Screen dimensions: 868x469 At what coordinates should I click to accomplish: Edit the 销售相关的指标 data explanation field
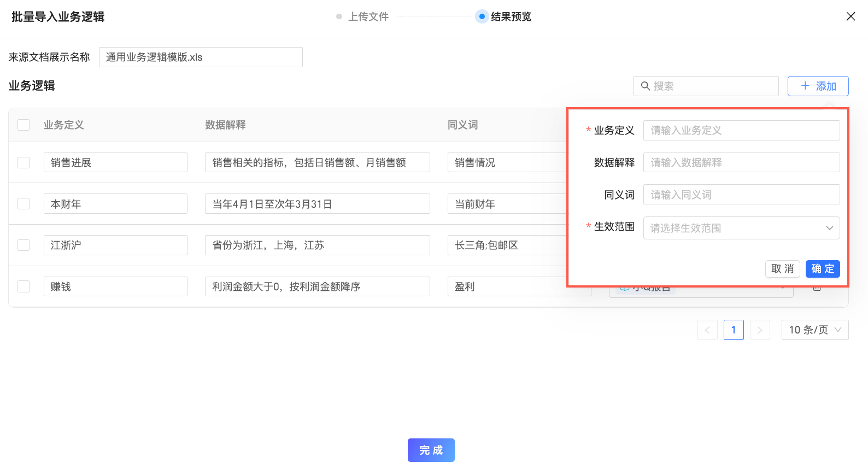318,162
